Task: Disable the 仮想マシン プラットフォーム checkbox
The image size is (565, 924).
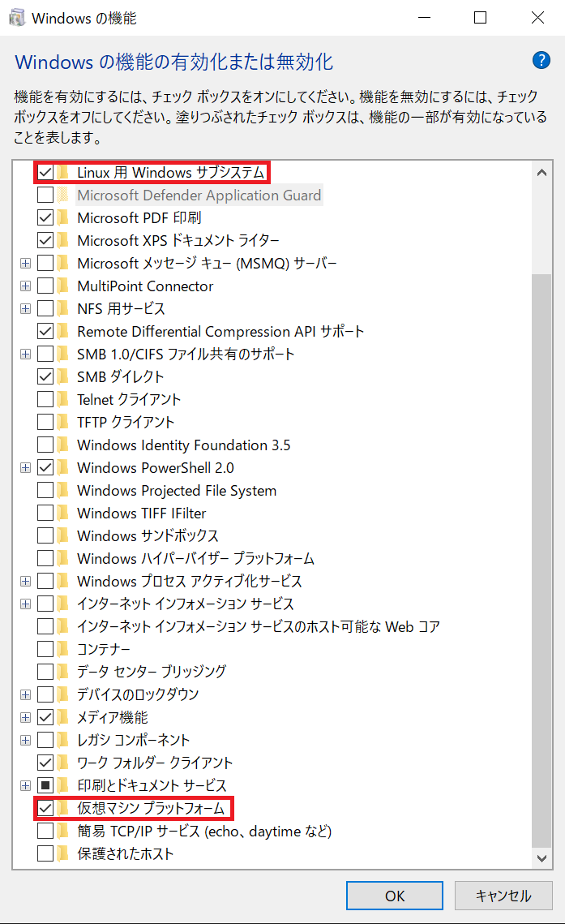Action: point(45,808)
